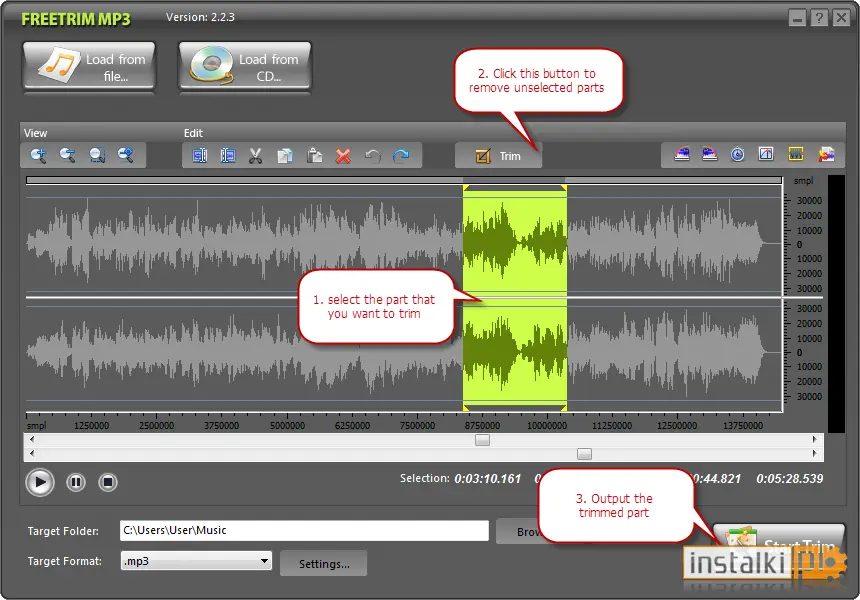Screen dimensions: 860x600
Task: Click the lower scrollbar right arrow
Action: pyautogui.click(x=814, y=453)
